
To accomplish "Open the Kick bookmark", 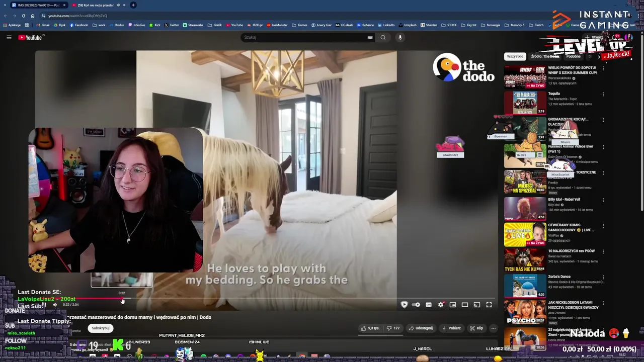I will point(154,25).
